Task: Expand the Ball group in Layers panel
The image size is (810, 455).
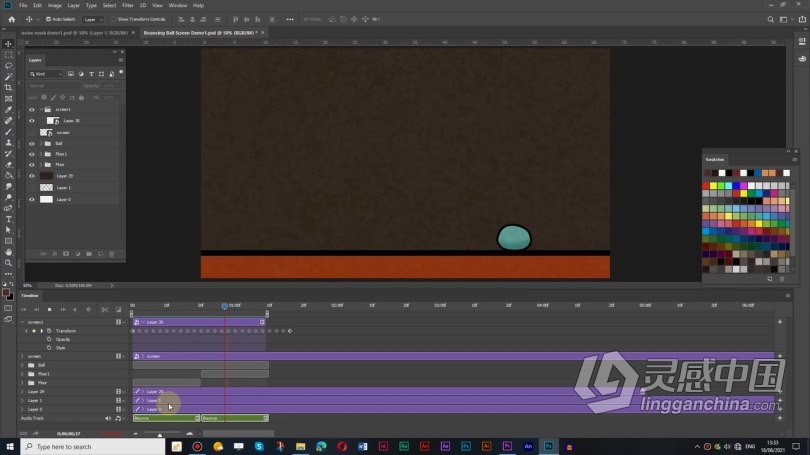Action: click(x=41, y=144)
